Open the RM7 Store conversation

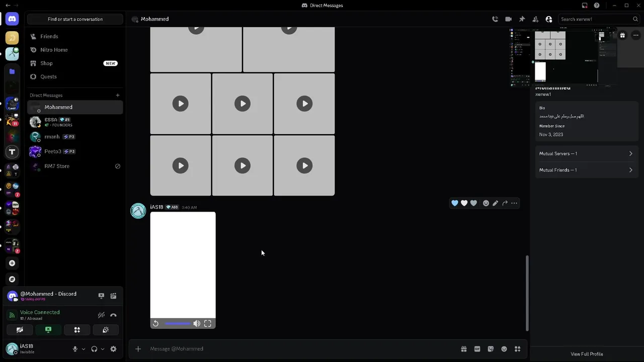[75, 166]
